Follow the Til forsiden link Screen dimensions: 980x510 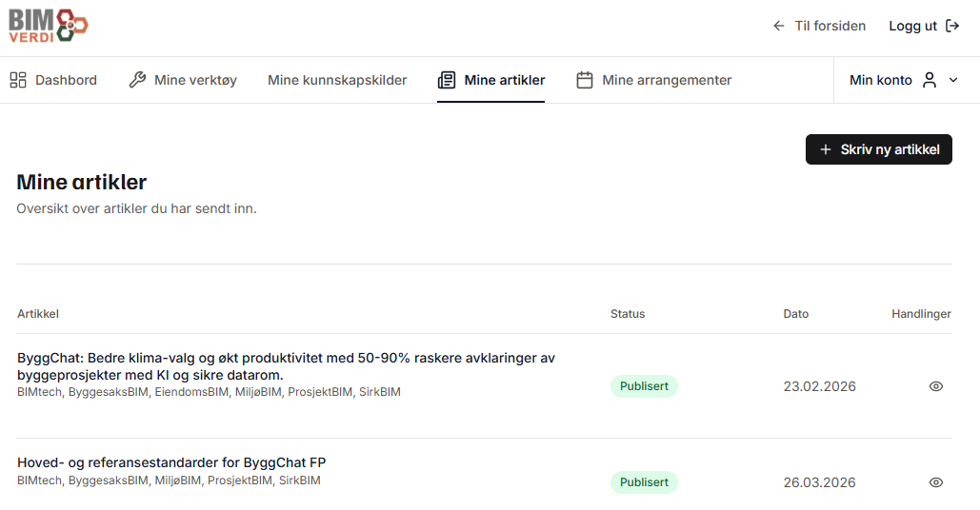[819, 26]
